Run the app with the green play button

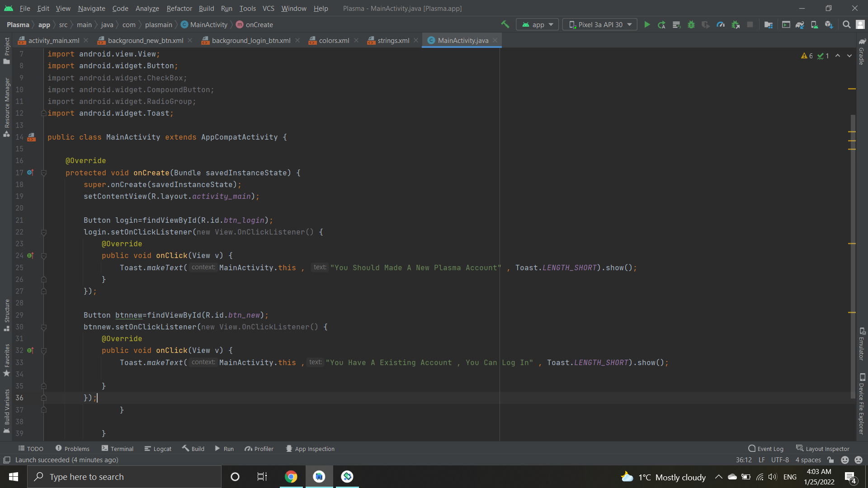pos(647,24)
